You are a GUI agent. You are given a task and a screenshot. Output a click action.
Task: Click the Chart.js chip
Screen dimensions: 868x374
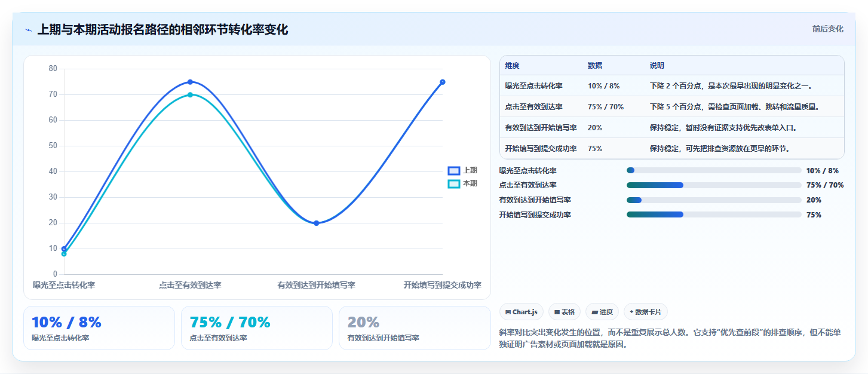click(x=522, y=312)
